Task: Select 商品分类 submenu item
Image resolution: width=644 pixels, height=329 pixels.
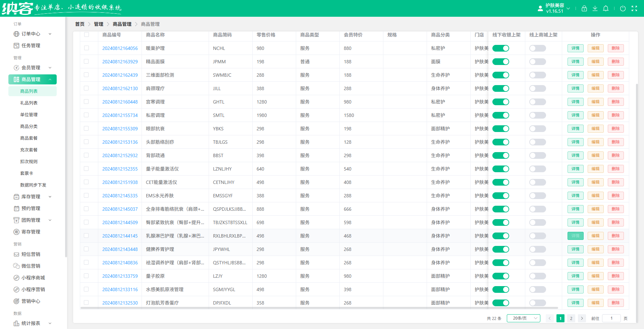Action: 29,126
